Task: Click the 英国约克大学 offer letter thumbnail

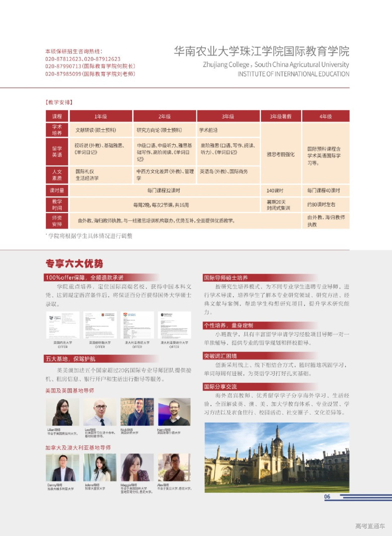Action: tap(63, 325)
